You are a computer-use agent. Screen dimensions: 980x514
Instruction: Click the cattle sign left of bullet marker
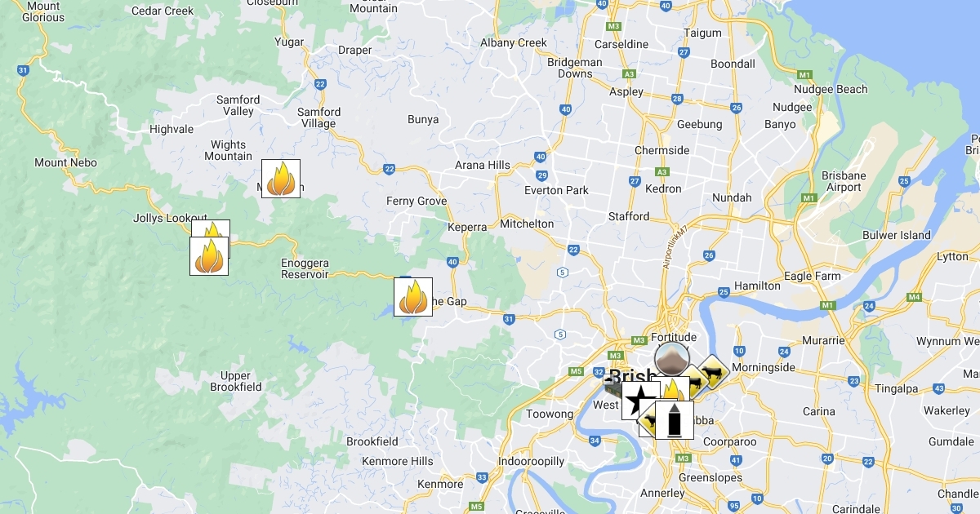[648, 423]
